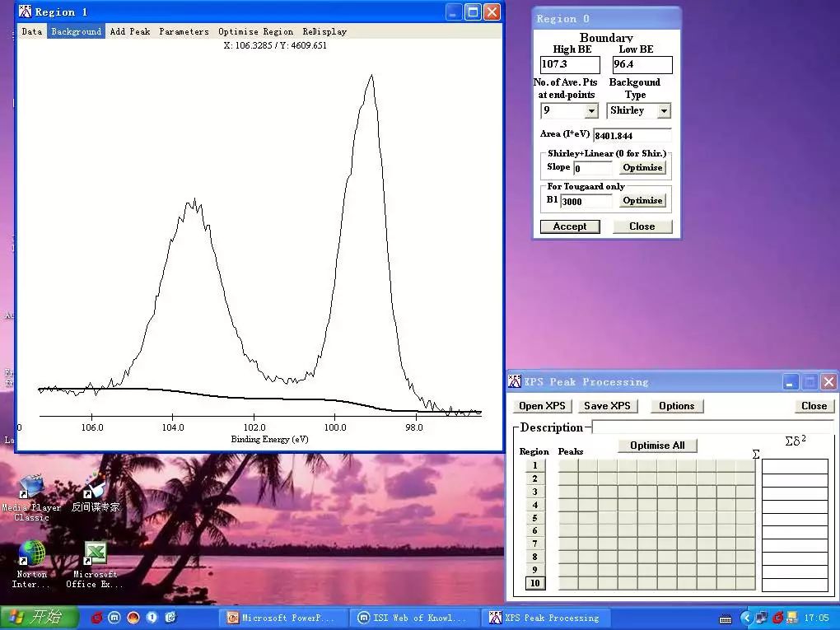Open the Data menu in Region 1

pos(31,31)
